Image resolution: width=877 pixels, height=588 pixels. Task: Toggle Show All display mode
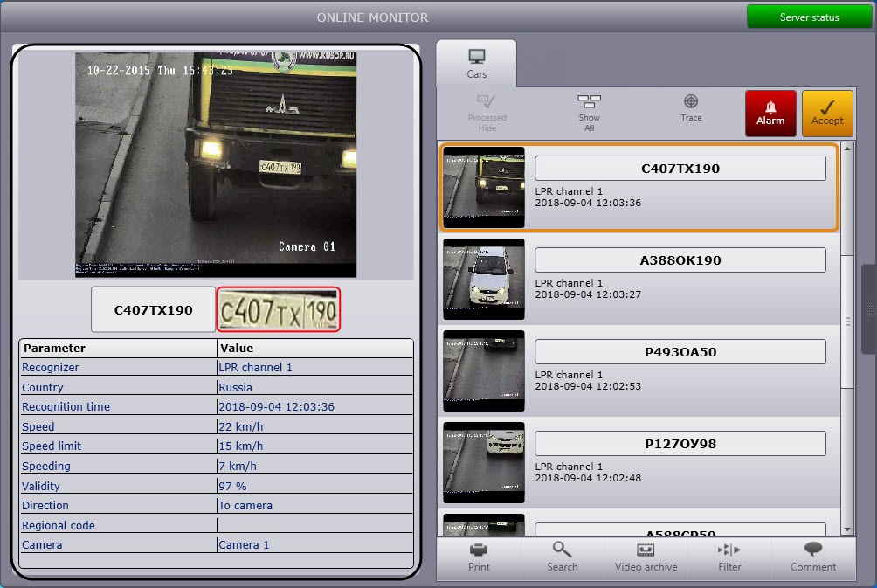pyautogui.click(x=590, y=102)
